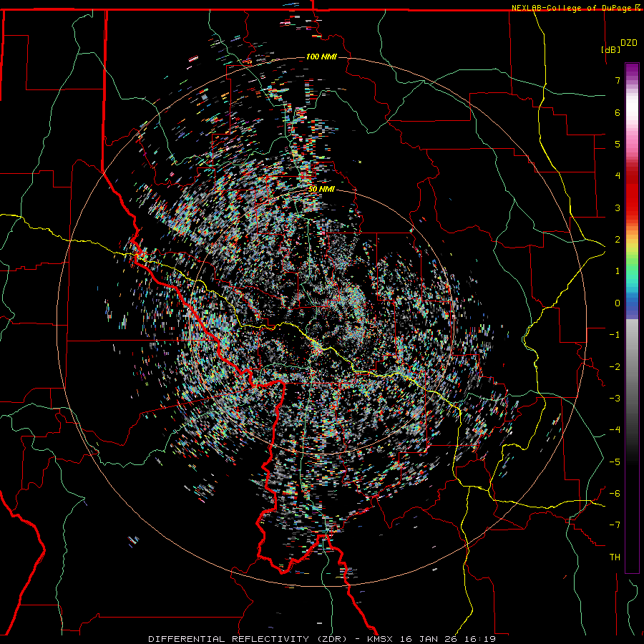Click the 16 JAN 26 date text

tap(431, 639)
